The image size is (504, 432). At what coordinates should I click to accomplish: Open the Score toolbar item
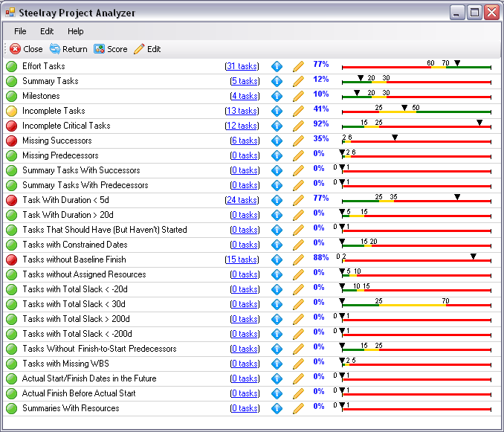(111, 49)
